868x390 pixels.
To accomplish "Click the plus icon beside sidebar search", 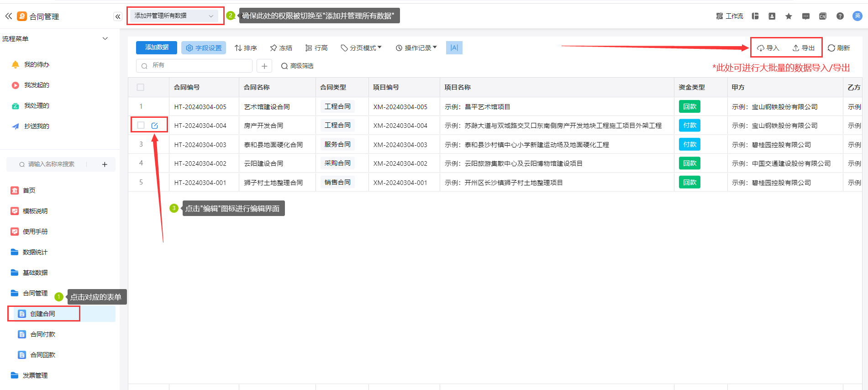I will (x=105, y=164).
